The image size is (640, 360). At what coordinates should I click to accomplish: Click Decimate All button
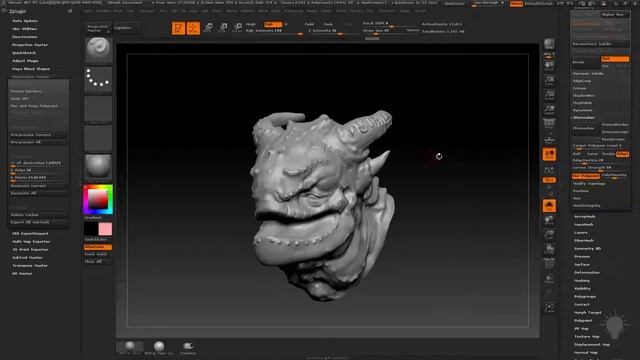point(38,193)
